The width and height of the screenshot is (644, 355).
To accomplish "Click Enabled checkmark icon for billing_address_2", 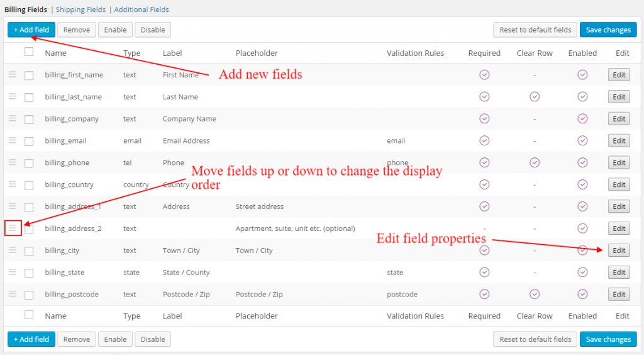I will point(582,228).
